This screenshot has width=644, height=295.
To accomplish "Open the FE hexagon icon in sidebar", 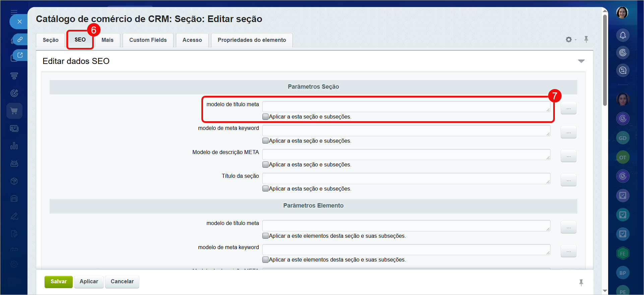I will [x=623, y=253].
